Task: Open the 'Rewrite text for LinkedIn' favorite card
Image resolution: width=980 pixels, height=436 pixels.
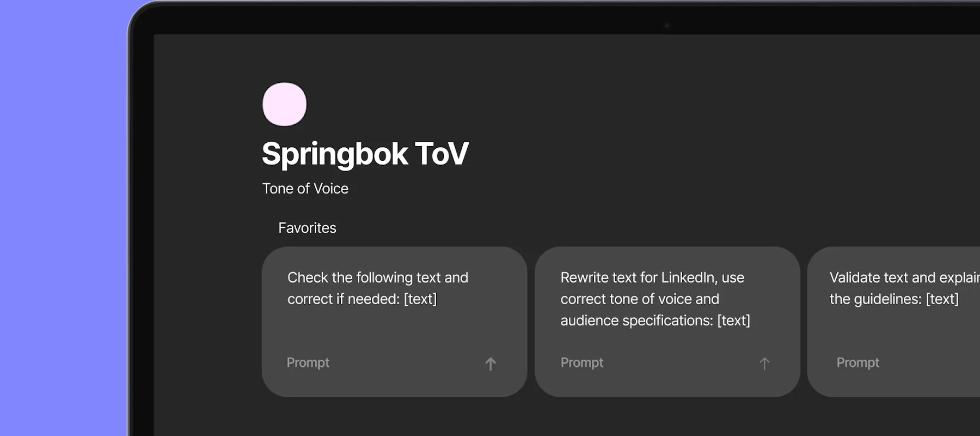Action: click(x=667, y=322)
